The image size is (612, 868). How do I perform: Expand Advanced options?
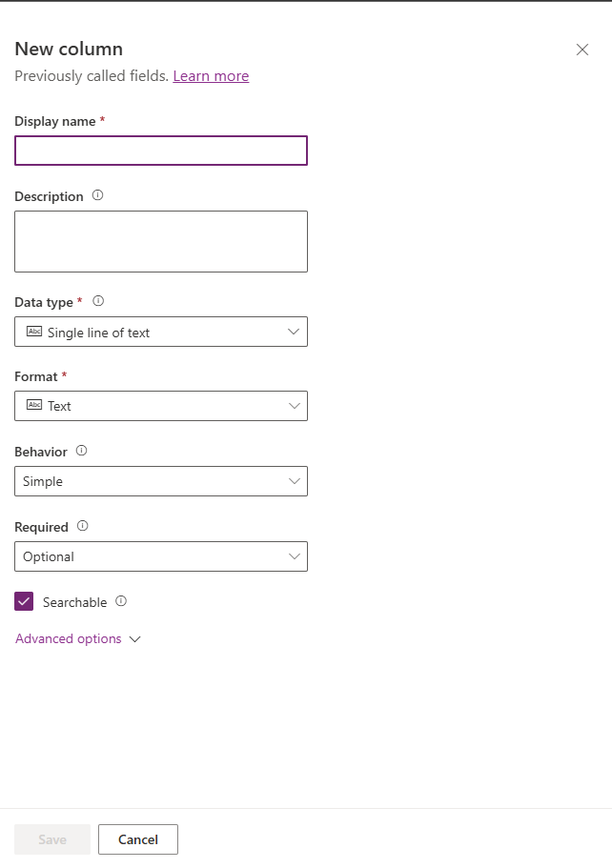[69, 638]
